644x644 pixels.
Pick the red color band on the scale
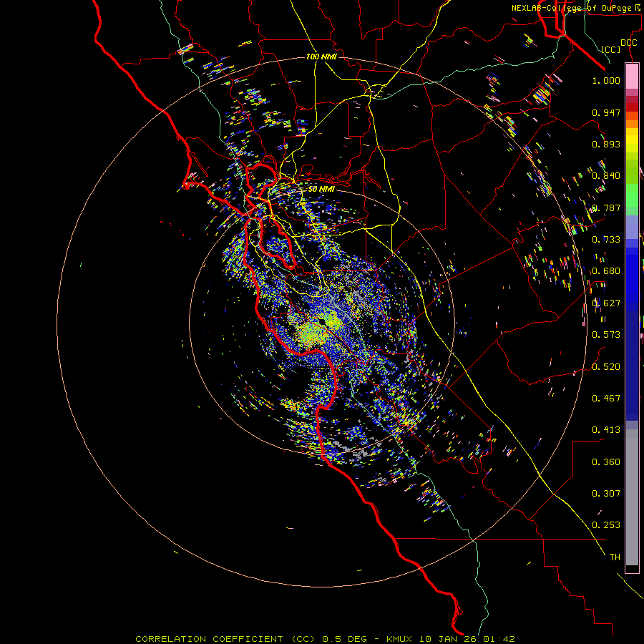coord(632,107)
